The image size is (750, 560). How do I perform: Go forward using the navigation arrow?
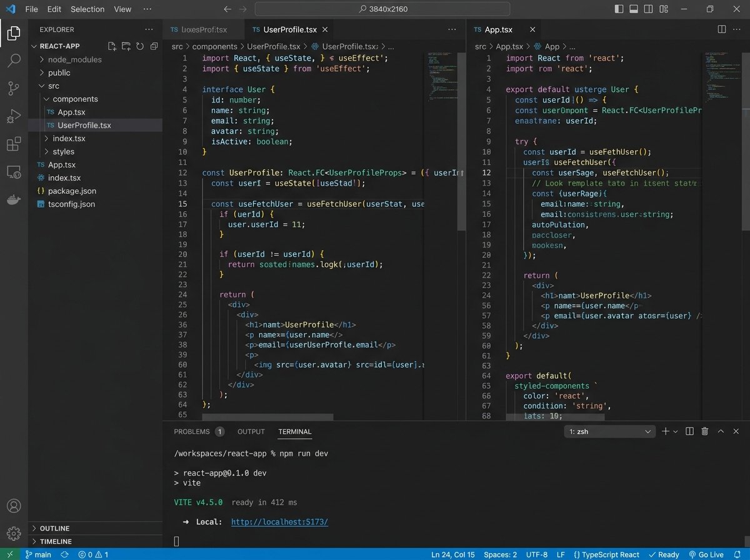pos(242,9)
